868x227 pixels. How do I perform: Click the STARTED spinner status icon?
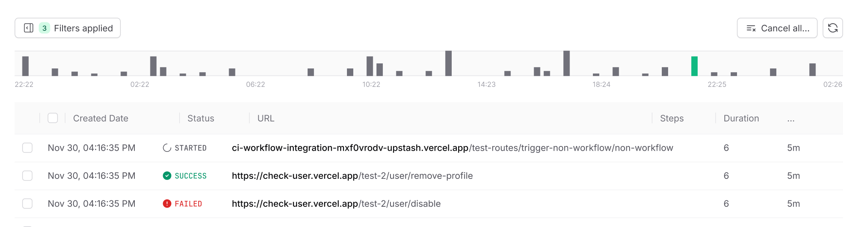pyautogui.click(x=167, y=148)
